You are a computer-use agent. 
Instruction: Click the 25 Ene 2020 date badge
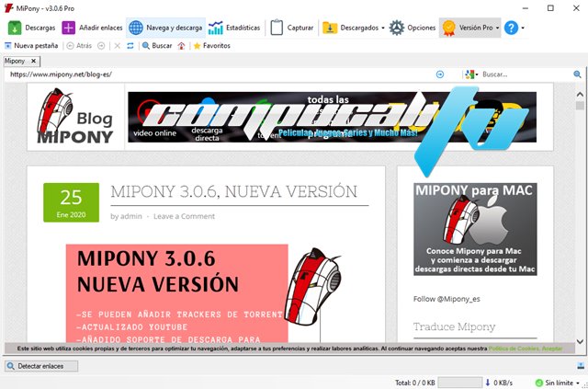point(72,202)
